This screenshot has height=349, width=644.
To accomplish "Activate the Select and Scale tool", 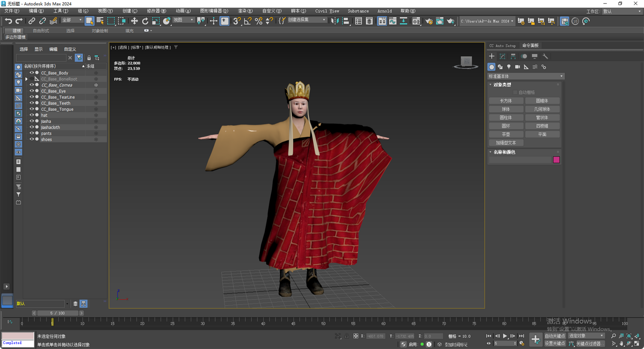I will tap(156, 21).
